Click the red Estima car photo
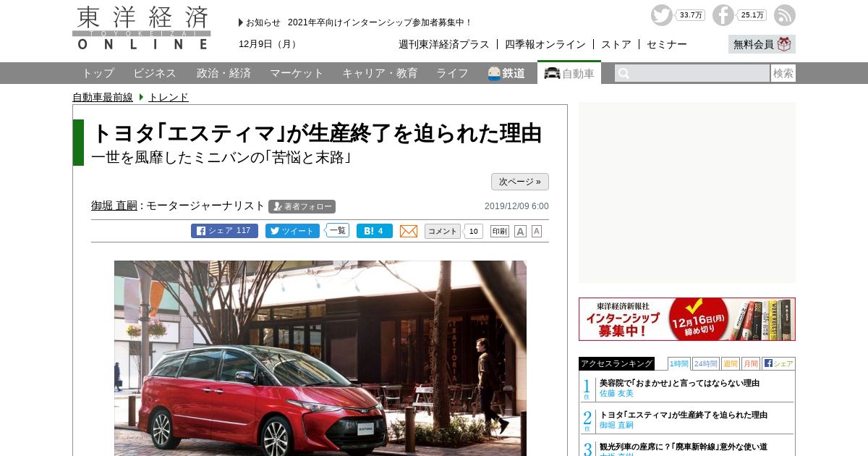Viewport: 868px width, 456px height. coord(320,358)
